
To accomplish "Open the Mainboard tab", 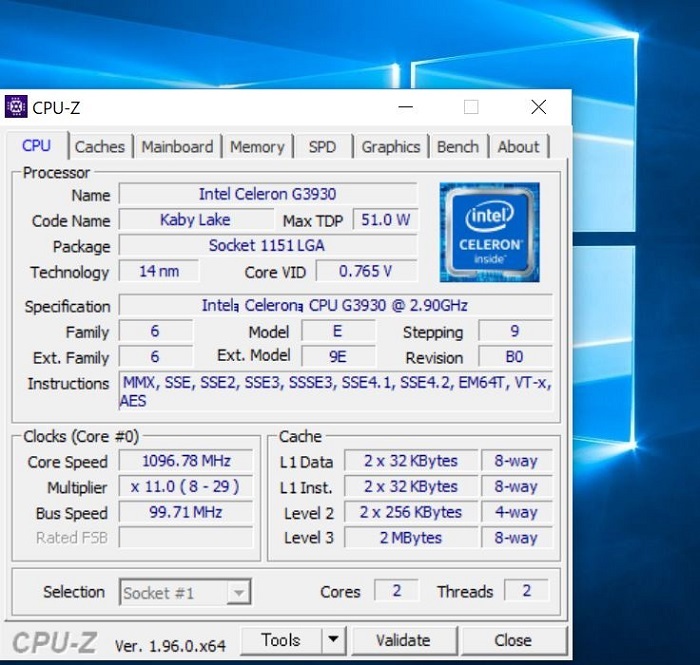I will coord(177,147).
